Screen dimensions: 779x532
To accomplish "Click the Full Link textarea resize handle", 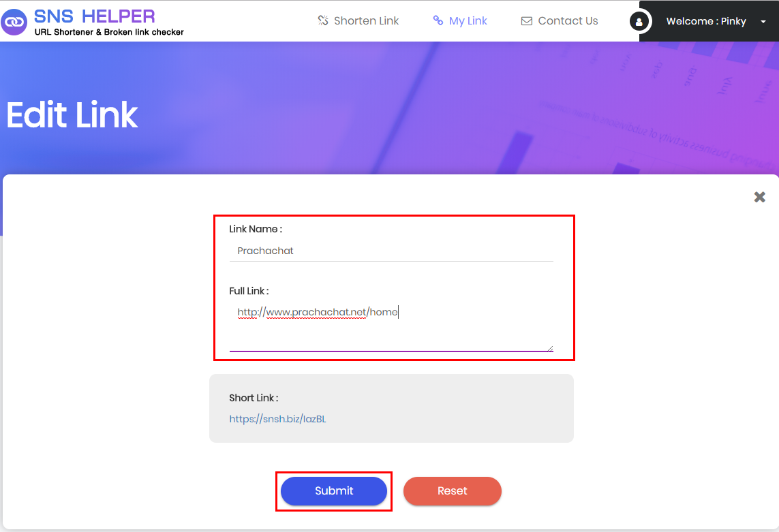I will [x=550, y=348].
